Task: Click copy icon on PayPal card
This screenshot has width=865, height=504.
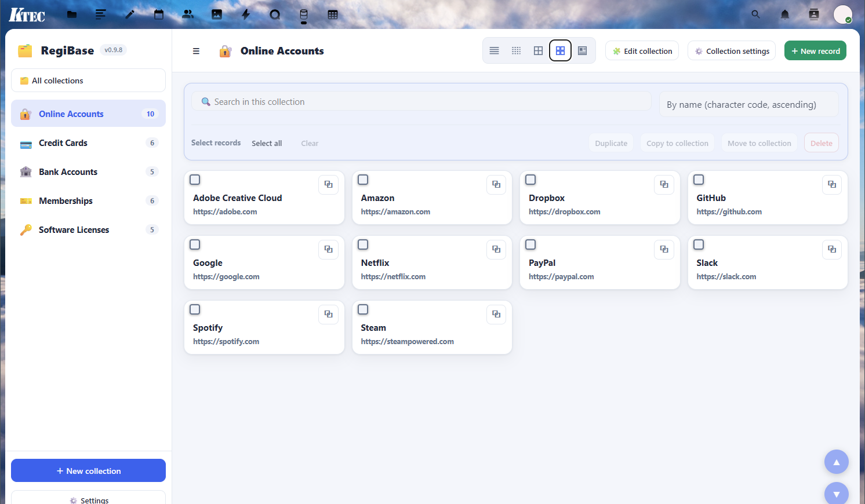Action: (x=664, y=249)
